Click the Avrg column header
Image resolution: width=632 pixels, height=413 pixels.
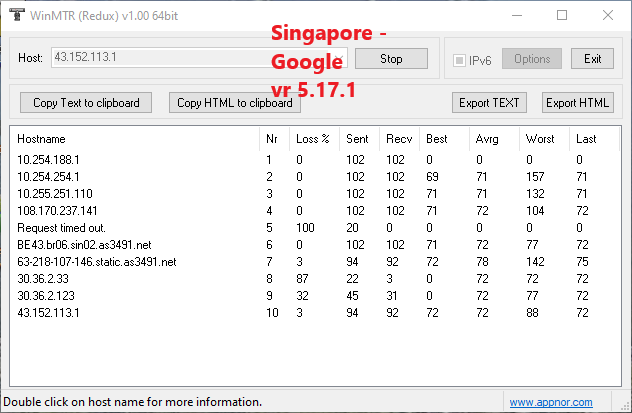(494, 139)
